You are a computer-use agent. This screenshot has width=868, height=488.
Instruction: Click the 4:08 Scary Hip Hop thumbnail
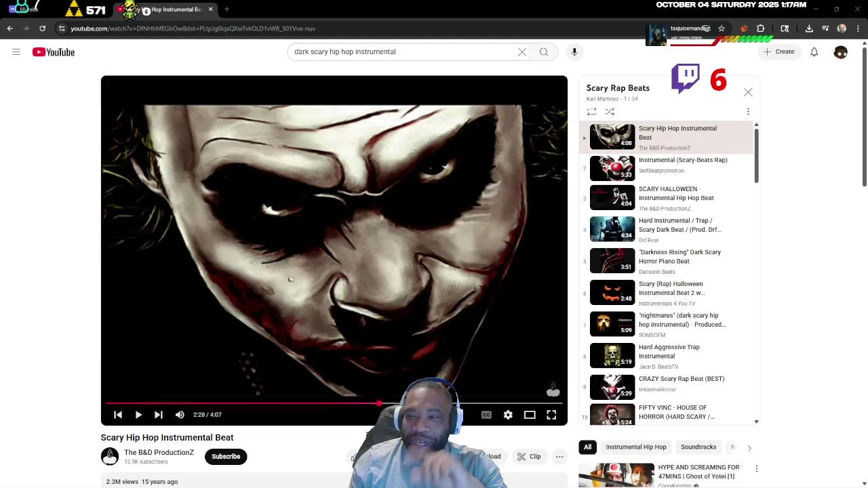pos(612,136)
